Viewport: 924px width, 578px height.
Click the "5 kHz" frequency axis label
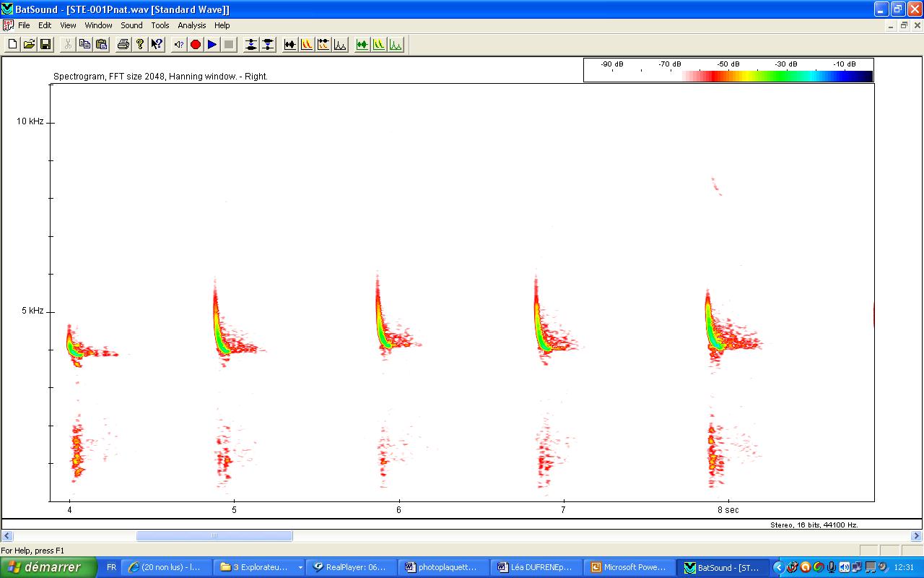click(32, 311)
